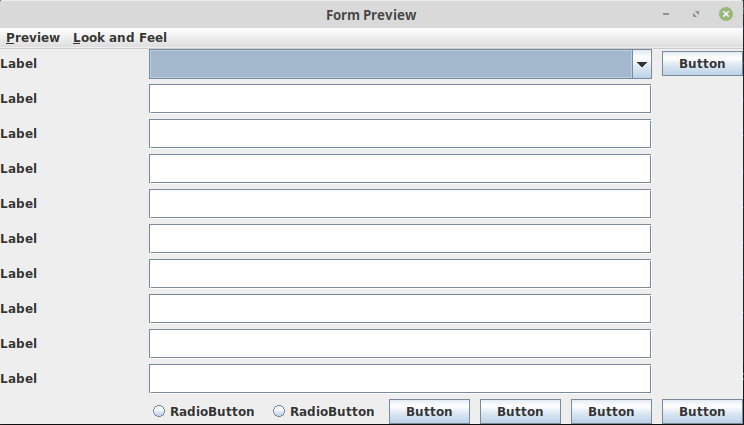Open the Preview menu
This screenshot has height=425, width=744.
[x=33, y=37]
